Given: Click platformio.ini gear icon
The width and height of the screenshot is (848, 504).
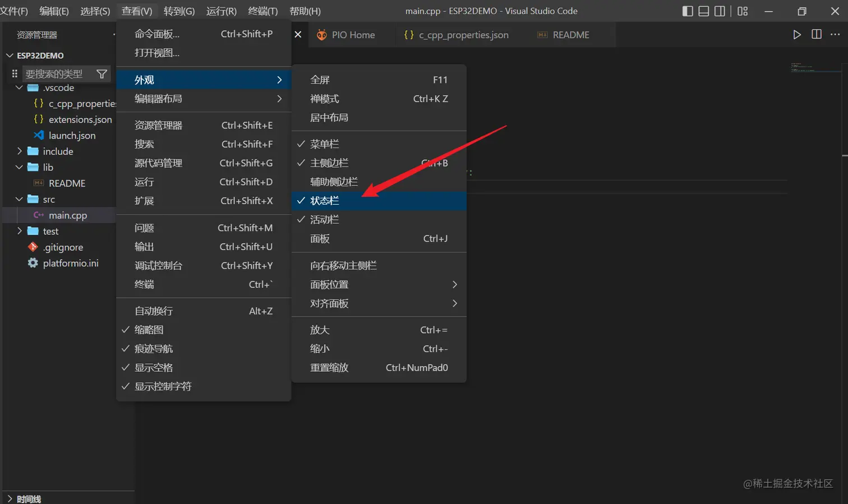Looking at the screenshot, I should pyautogui.click(x=33, y=263).
